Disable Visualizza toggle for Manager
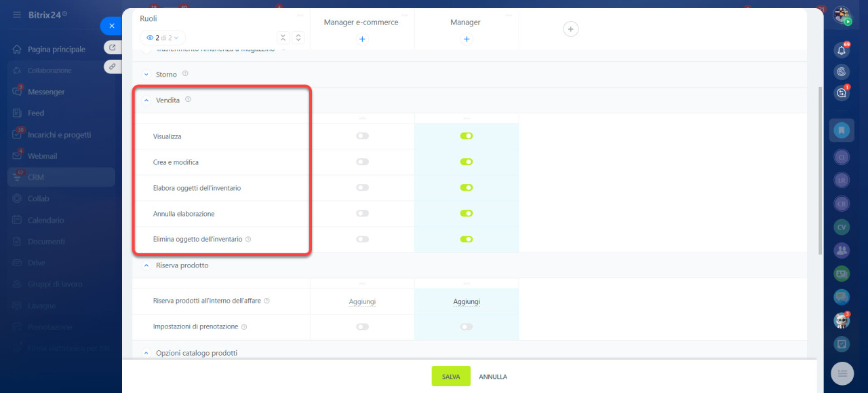The width and height of the screenshot is (868, 393). pos(466,136)
